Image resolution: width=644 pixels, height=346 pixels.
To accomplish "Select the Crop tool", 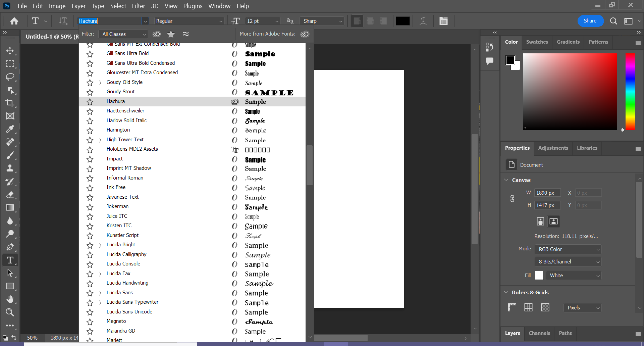I will point(10,103).
